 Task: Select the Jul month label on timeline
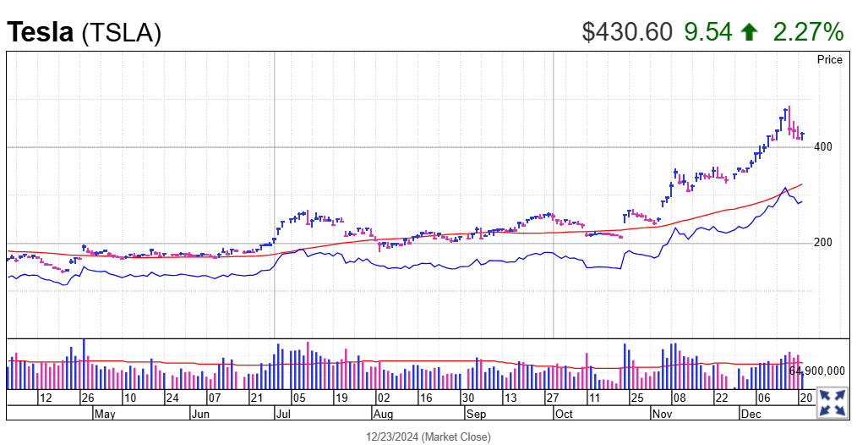point(282,414)
